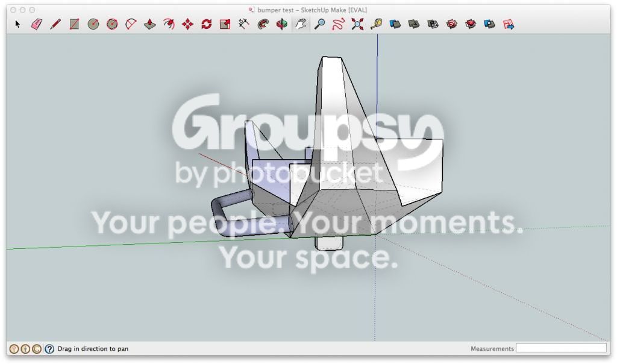This screenshot has height=364, width=617.
Task: Select the Circle drawing tool
Action: (x=93, y=24)
